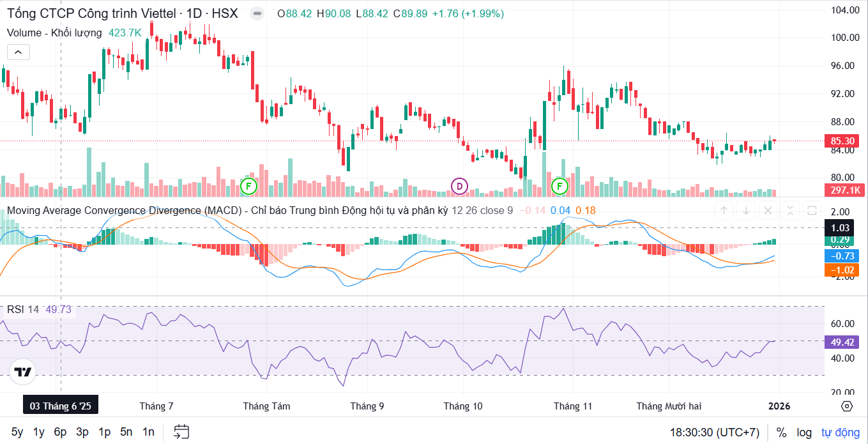868x444 pixels.
Task: Open chart settings gear on time axis
Action: (847, 406)
